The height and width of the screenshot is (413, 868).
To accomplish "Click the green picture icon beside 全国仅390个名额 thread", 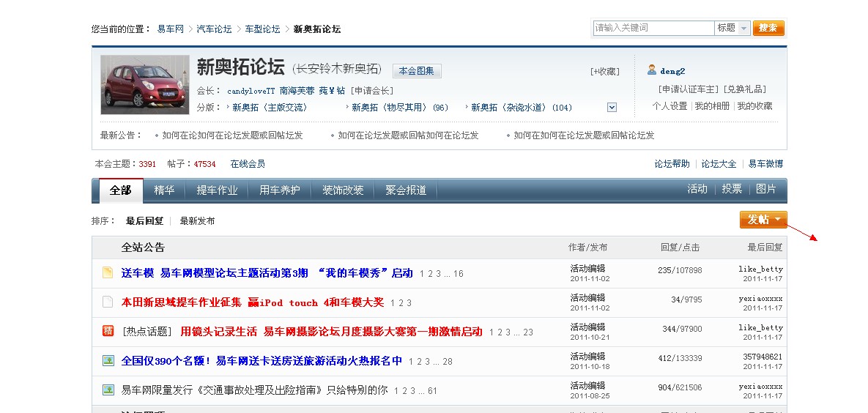I will [x=108, y=360].
